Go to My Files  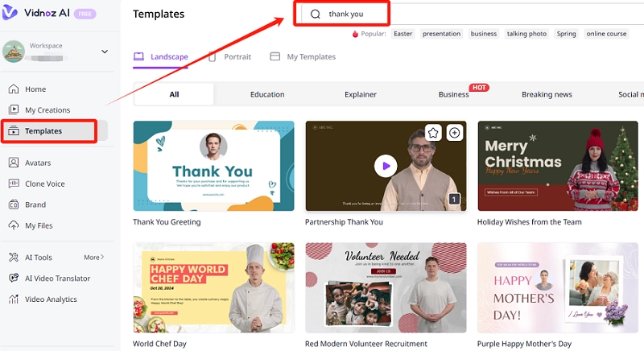(38, 225)
